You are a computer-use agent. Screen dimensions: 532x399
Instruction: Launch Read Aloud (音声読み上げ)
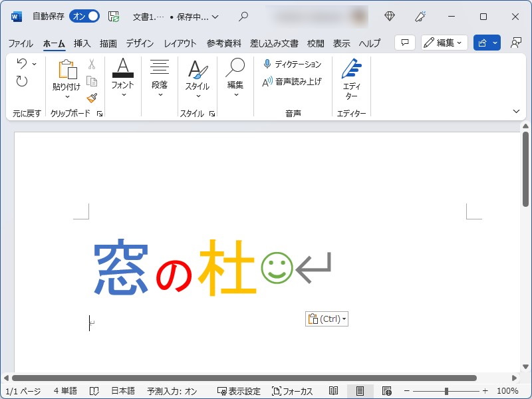291,82
